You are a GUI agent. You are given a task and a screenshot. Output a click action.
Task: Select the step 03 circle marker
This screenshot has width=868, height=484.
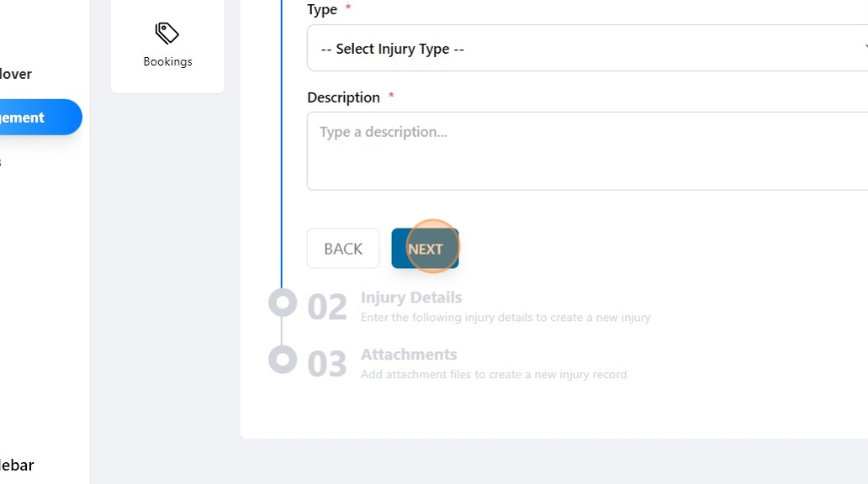click(x=283, y=360)
